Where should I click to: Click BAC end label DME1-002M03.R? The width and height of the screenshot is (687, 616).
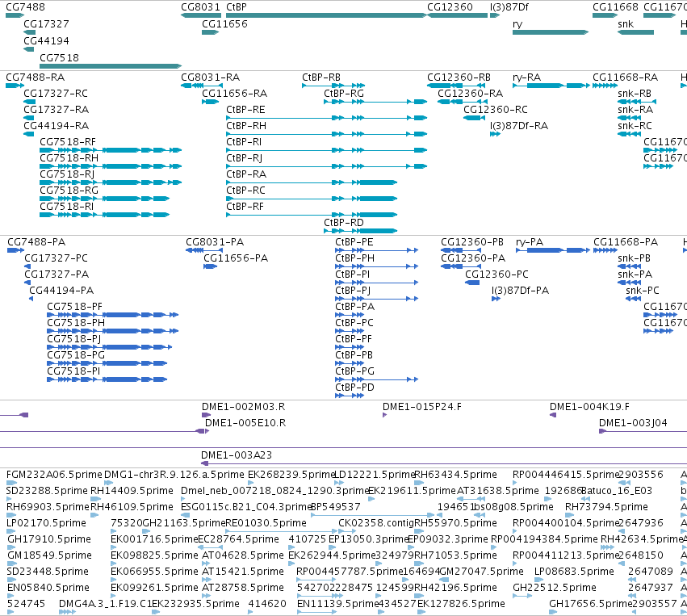[x=244, y=407]
